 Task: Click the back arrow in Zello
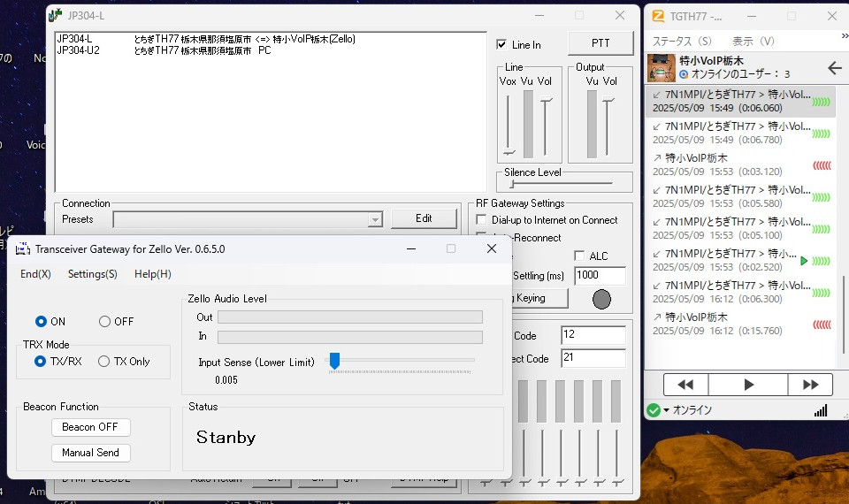(833, 68)
